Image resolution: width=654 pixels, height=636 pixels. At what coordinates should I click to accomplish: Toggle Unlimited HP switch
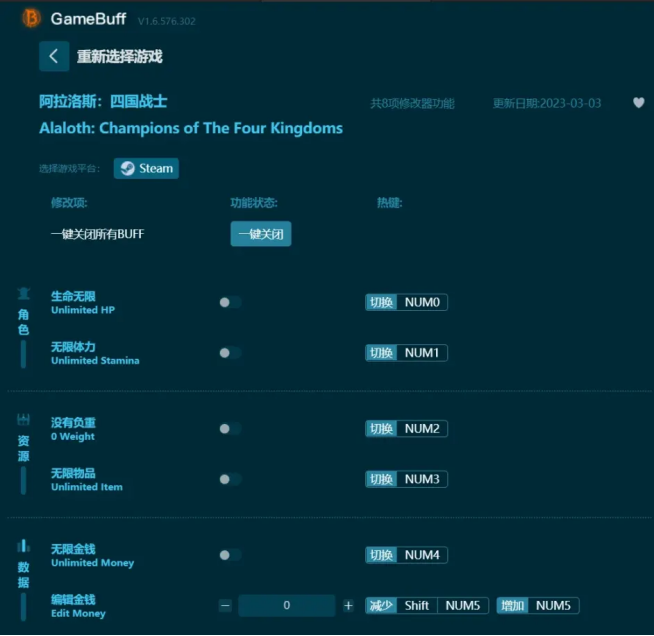(x=230, y=302)
